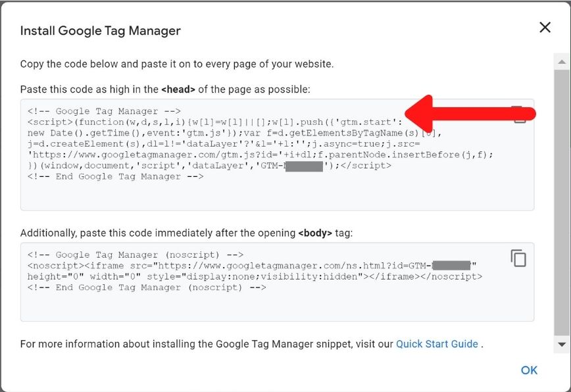Click the vertical scrollbar thumb
This screenshot has height=392, width=571.
pyautogui.click(x=562, y=203)
